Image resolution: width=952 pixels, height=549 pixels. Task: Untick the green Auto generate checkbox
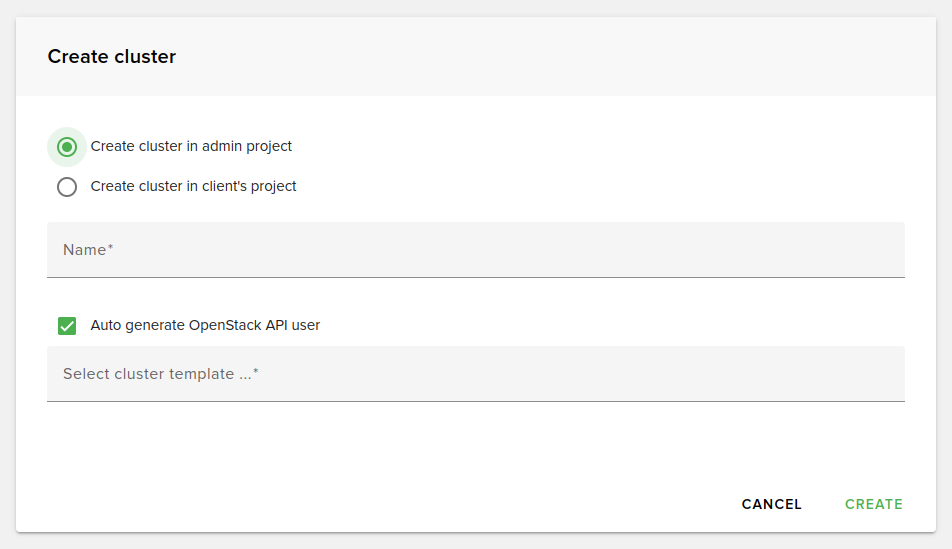[67, 326]
